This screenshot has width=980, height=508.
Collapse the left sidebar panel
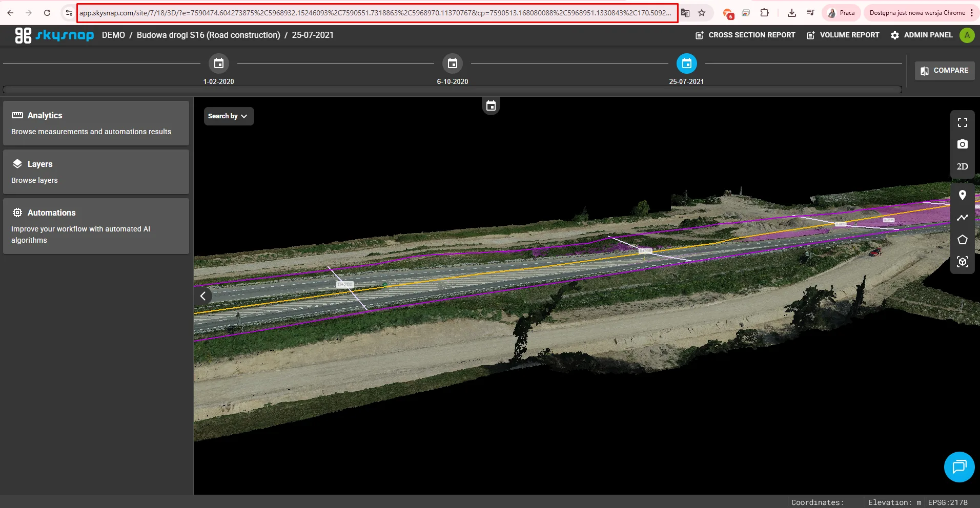pos(203,296)
